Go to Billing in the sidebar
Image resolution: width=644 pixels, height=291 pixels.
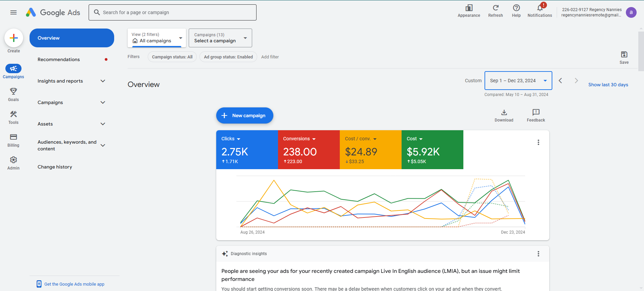13,137
